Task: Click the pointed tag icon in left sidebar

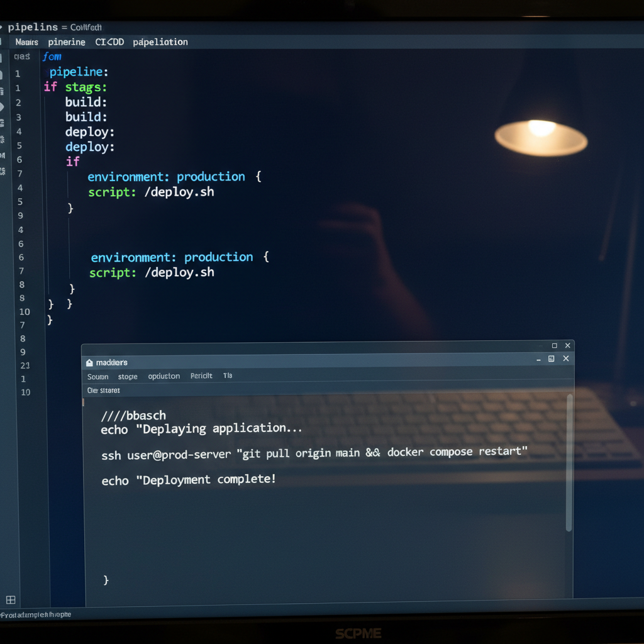Action: point(2,107)
